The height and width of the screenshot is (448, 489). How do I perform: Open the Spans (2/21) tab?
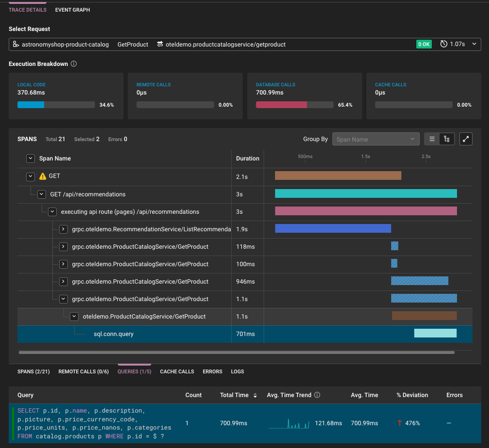(33, 371)
